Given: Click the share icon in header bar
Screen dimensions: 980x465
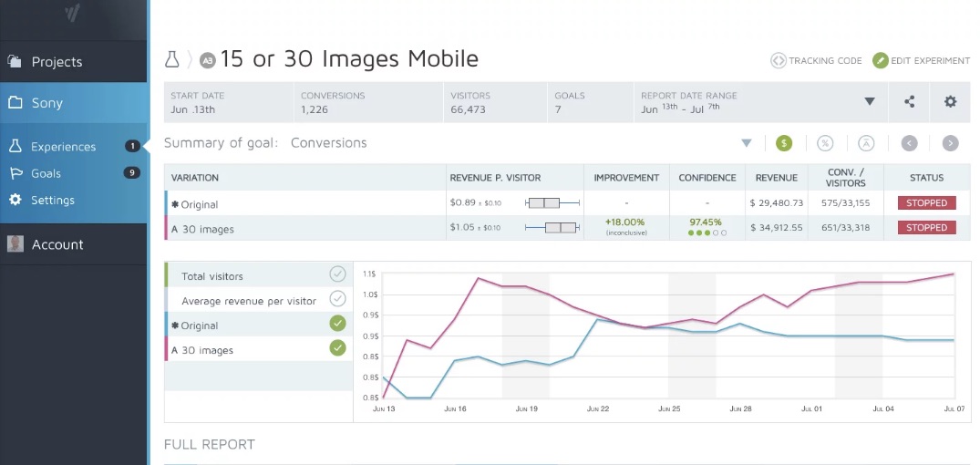Looking at the screenshot, I should pos(909,102).
